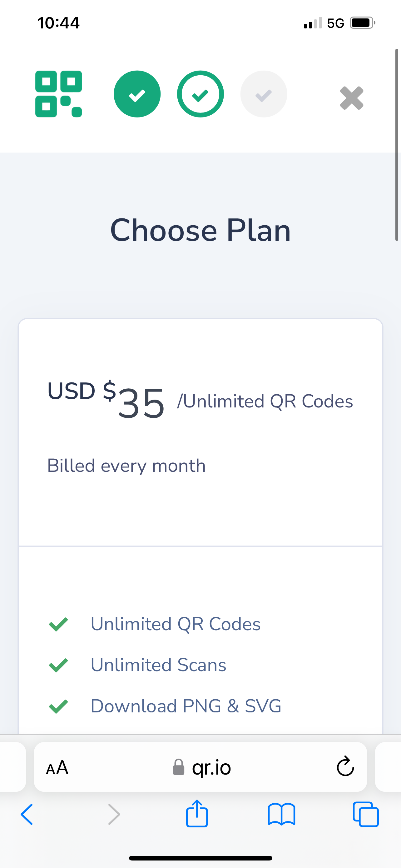Image resolution: width=401 pixels, height=868 pixels.
Task: Tap the QR.io logo icon
Action: pos(59,94)
